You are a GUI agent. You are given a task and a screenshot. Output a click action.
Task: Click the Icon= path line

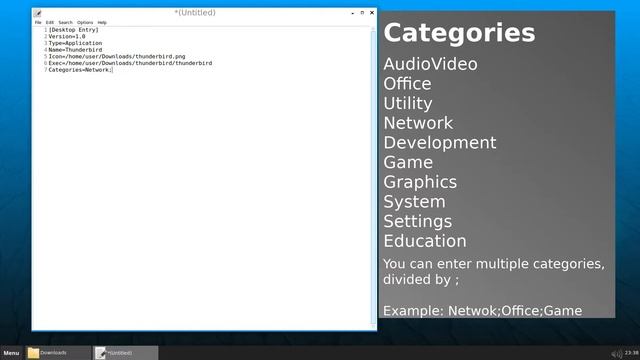(x=117, y=56)
